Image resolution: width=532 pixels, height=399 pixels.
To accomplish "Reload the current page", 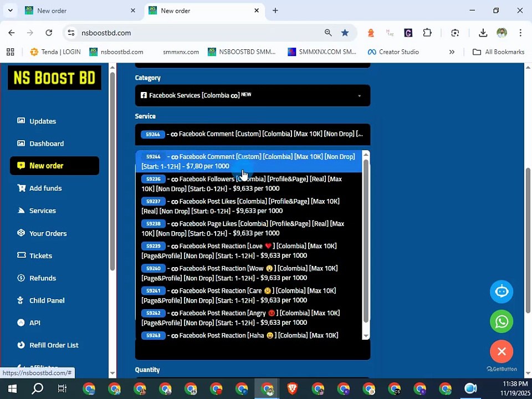I will pyautogui.click(x=49, y=33).
